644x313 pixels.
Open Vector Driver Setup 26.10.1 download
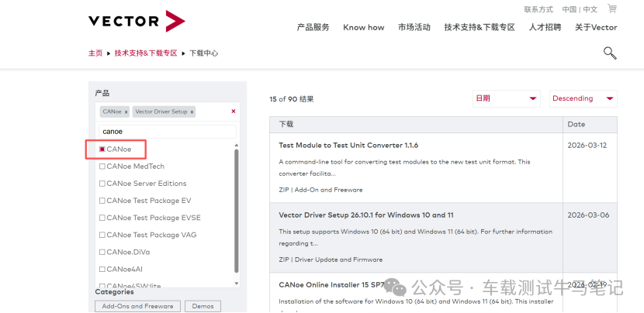click(x=366, y=215)
